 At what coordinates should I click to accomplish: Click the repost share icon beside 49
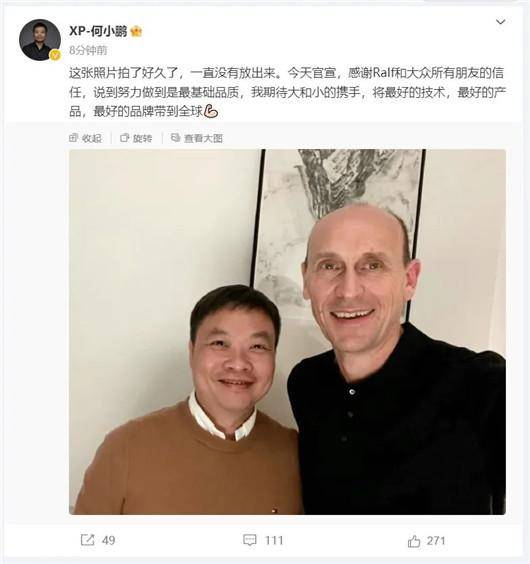tap(87, 540)
